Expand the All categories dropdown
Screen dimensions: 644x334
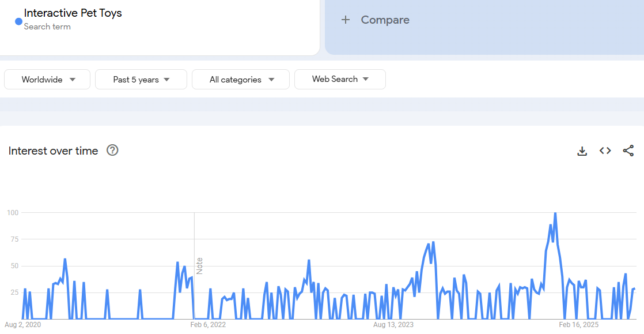(241, 80)
